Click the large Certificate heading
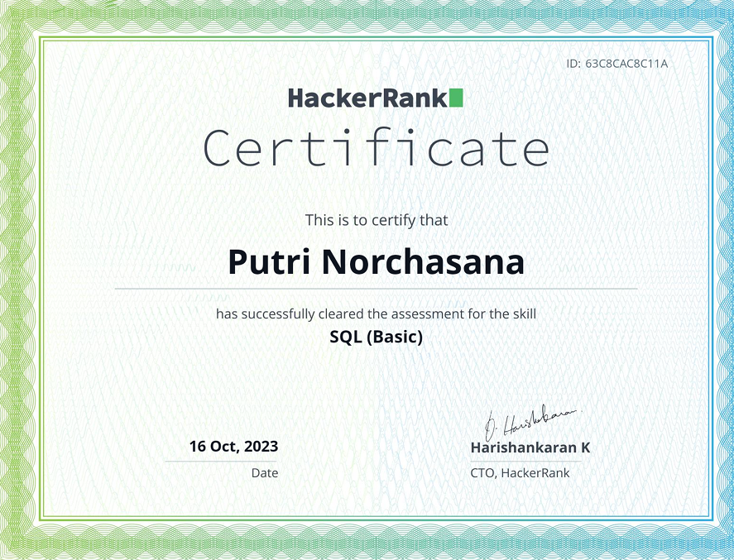Viewport: 734px width, 560px height. [377, 148]
